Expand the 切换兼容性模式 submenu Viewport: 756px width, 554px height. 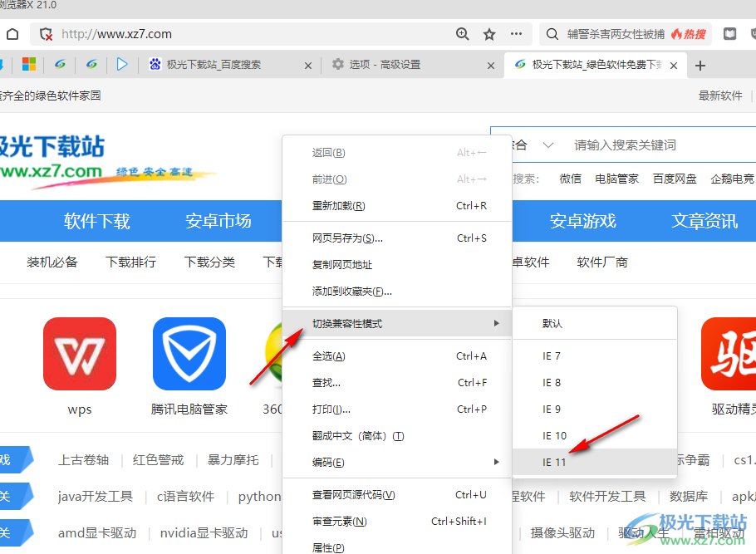[x=397, y=324]
